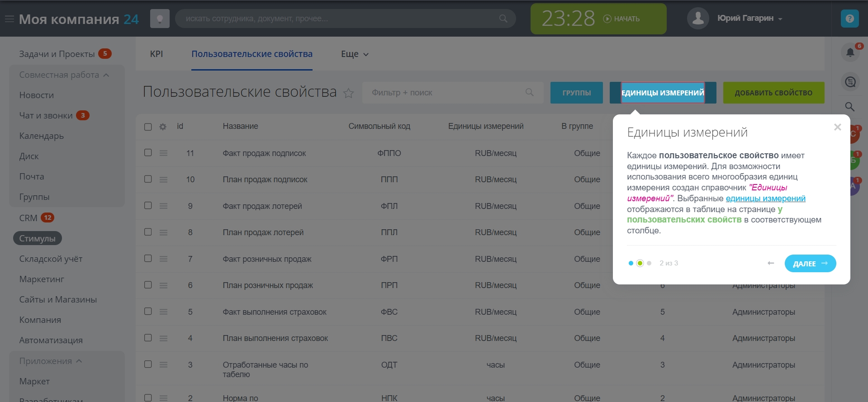Viewport: 868px width, 402px height.
Task: Open row menu for Факт продаж лотерей
Action: click(163, 206)
